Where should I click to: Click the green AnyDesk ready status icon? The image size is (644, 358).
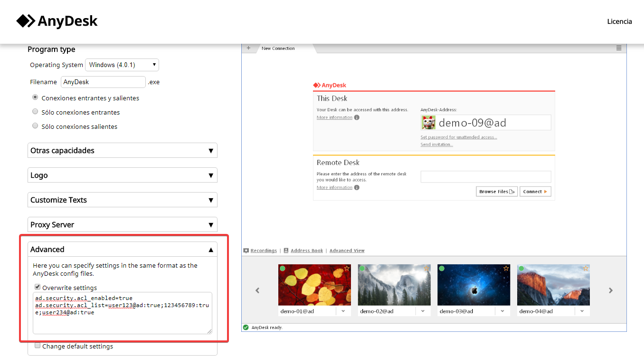click(246, 327)
